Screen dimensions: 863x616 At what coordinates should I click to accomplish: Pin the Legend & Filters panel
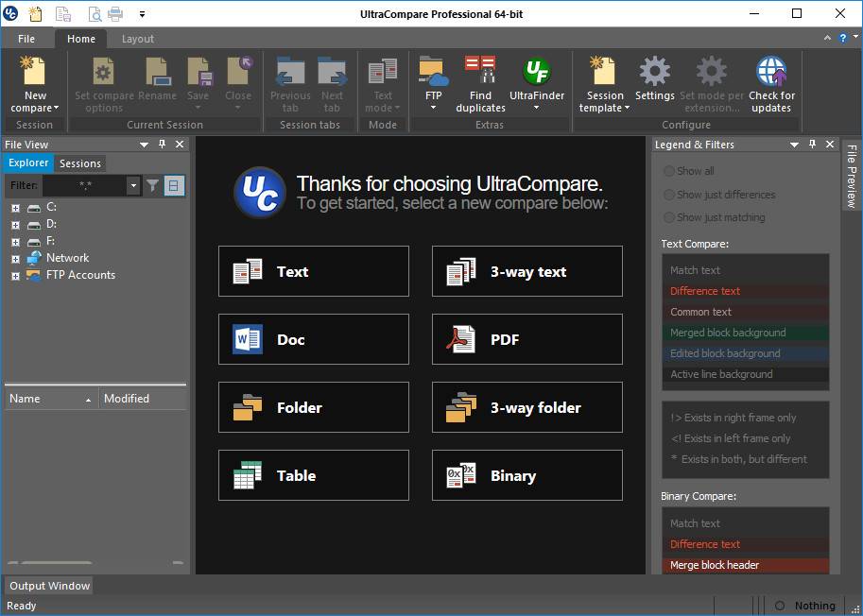(812, 145)
